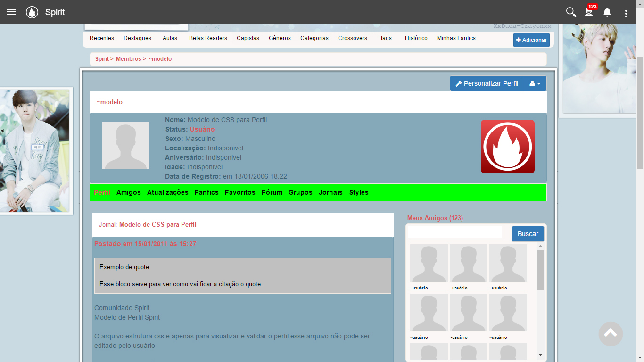Open Minhas Fanfics menu item

click(x=456, y=38)
